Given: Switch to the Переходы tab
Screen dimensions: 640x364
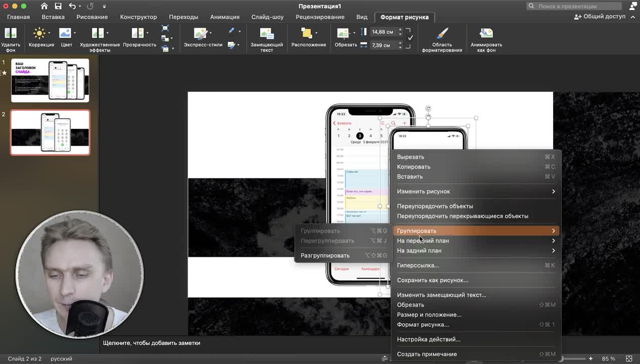Looking at the screenshot, I should tap(184, 17).
